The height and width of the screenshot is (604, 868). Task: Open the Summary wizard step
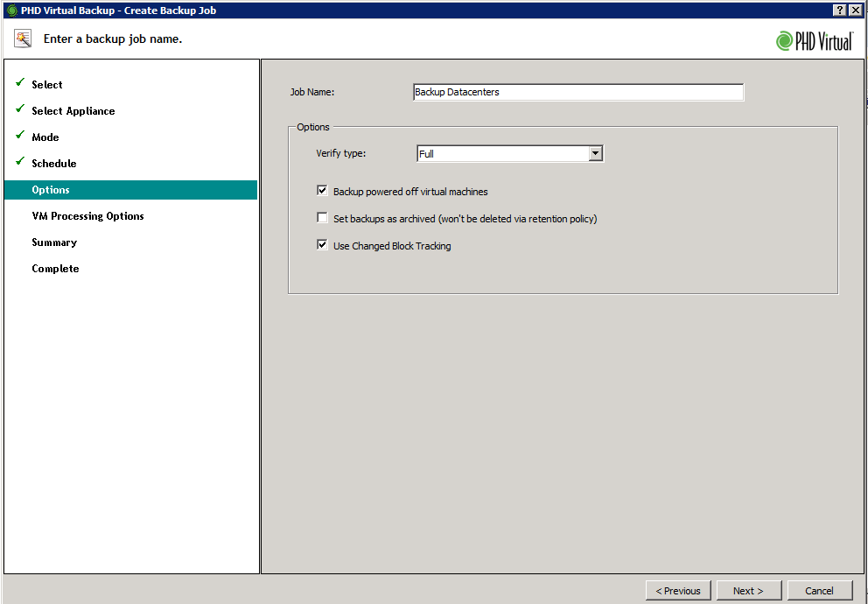pos(54,242)
